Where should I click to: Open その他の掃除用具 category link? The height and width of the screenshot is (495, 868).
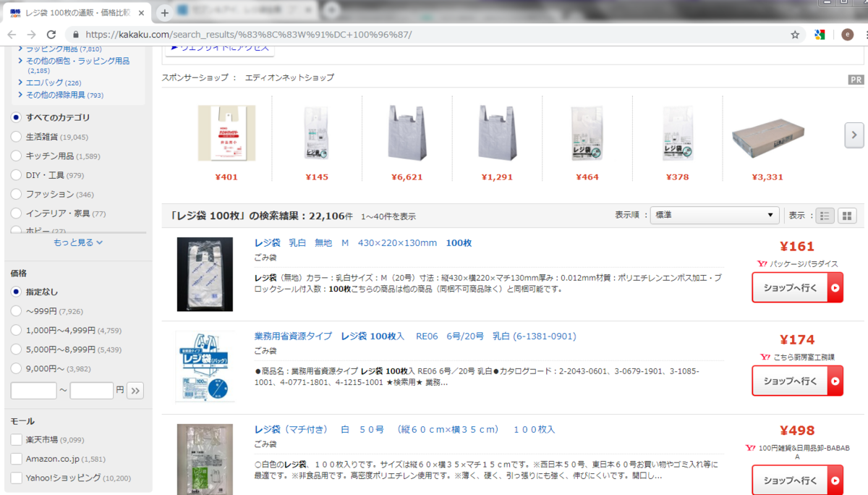[x=55, y=95]
